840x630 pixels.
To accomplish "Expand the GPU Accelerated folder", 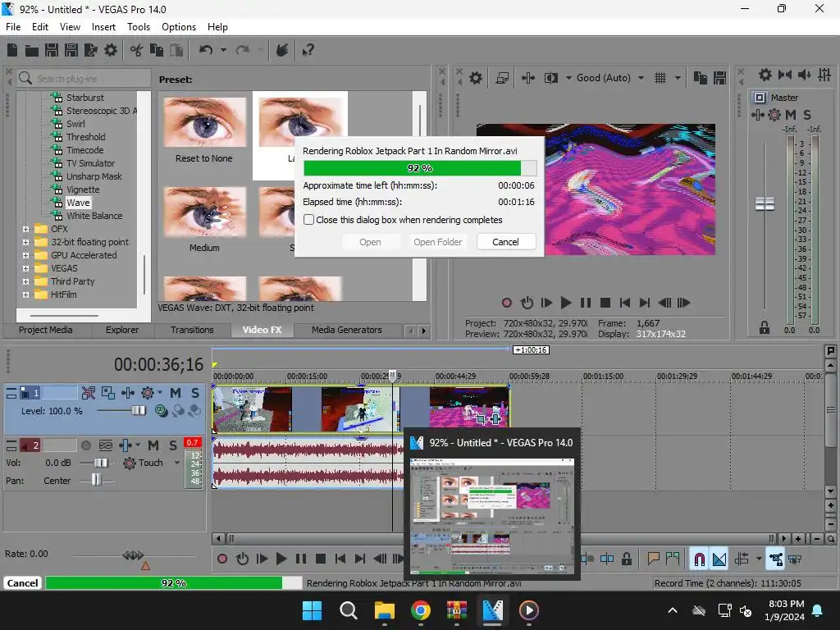I will pyautogui.click(x=25, y=256).
